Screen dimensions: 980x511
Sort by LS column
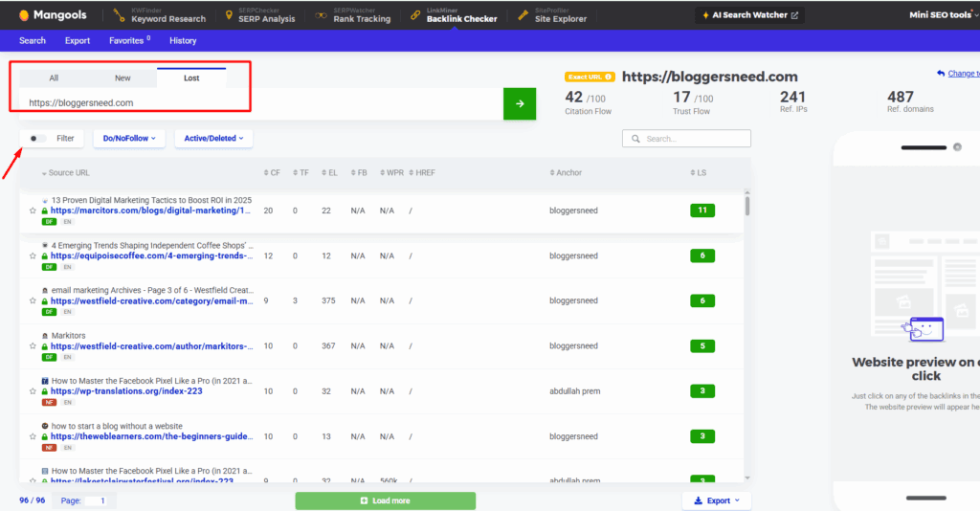(x=698, y=173)
